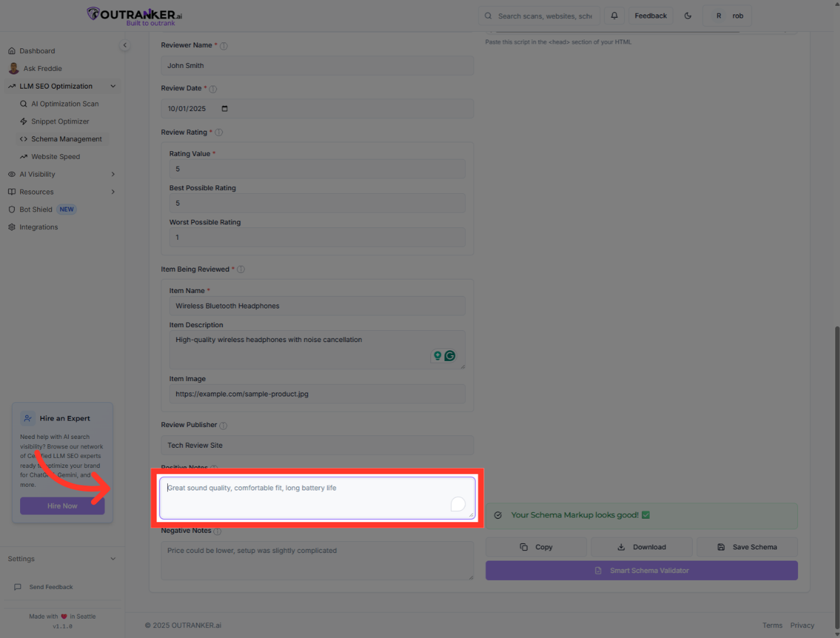This screenshot has width=840, height=638.
Task: Click the Review Rating info icon
Action: (x=219, y=133)
